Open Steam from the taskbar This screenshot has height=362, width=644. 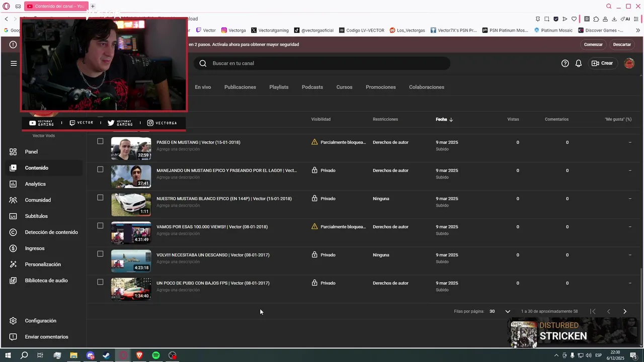107,355
